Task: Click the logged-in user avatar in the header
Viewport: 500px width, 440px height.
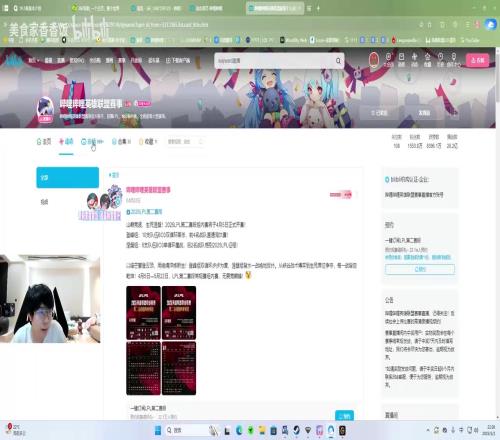Action: pyautogui.click(x=374, y=60)
